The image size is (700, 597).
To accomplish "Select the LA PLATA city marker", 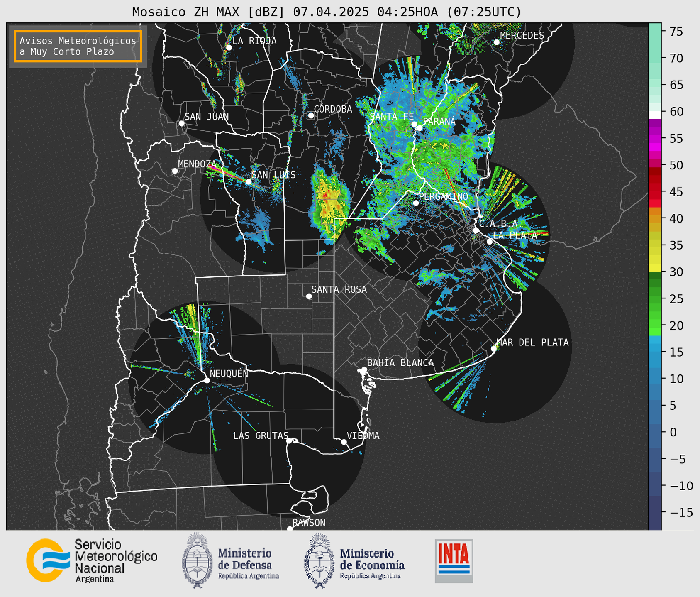I will (x=490, y=242).
